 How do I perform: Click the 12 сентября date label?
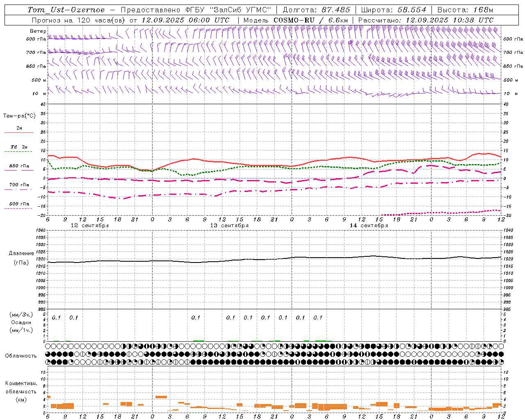click(x=90, y=226)
